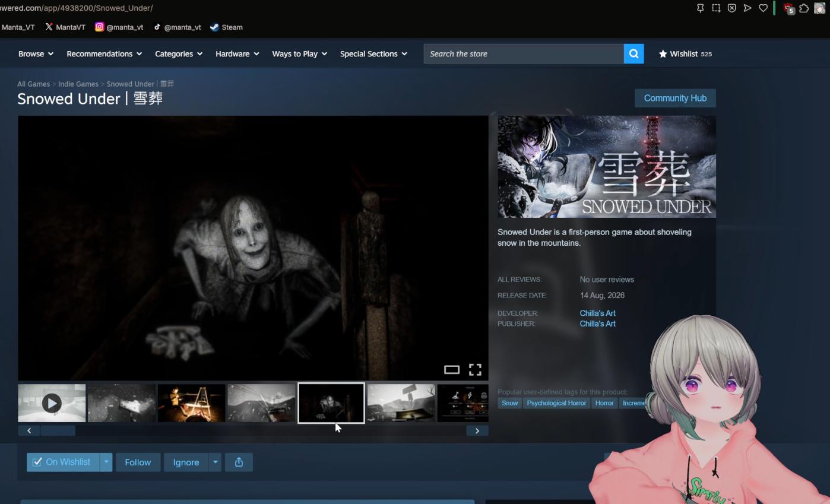830x504 pixels.
Task: Open the Chilla's Art developer link
Action: point(598,313)
